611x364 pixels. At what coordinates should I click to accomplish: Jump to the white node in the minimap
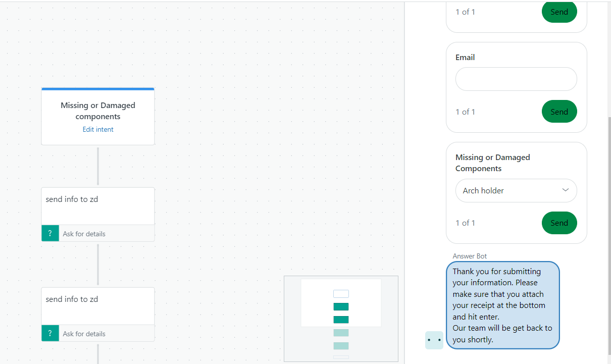coord(341,294)
